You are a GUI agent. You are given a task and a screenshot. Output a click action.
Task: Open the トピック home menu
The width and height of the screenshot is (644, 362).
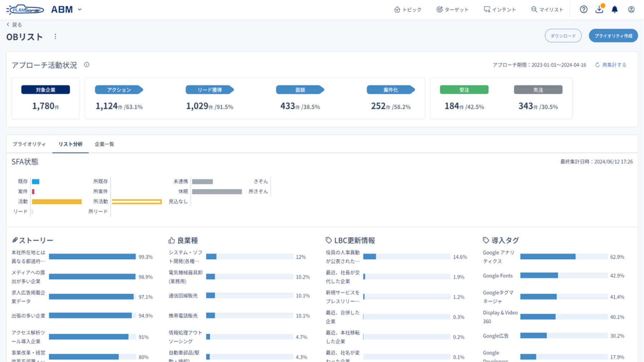[408, 10]
